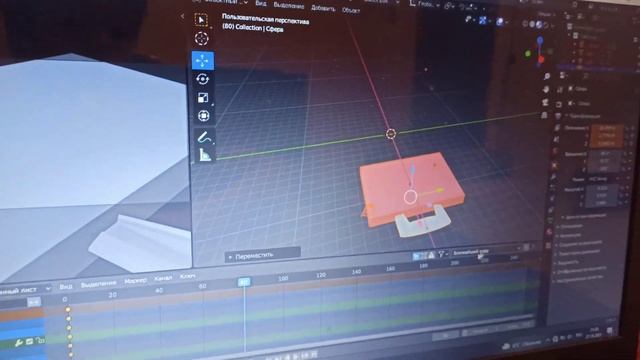
Task: Open the dope sheet filter funnel icon
Action: pyautogui.click(x=441, y=254)
